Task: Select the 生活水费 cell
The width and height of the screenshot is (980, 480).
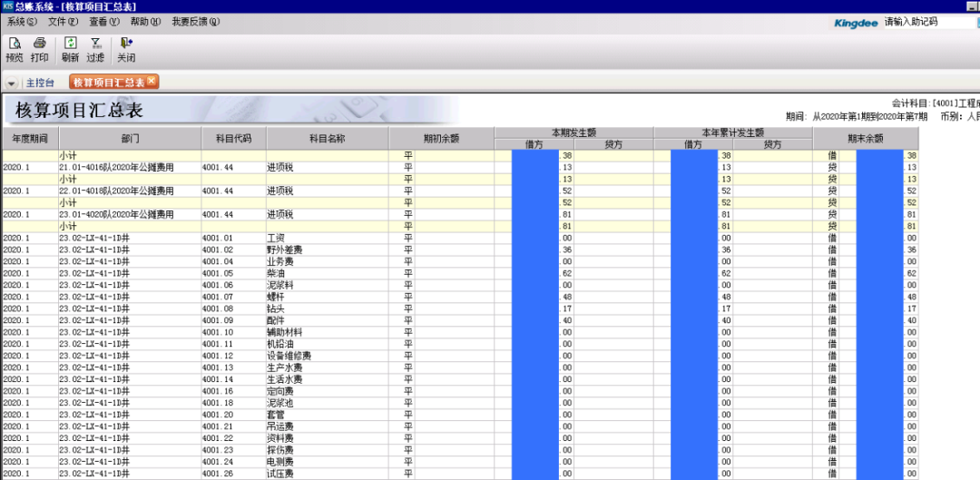Action: 328,378
